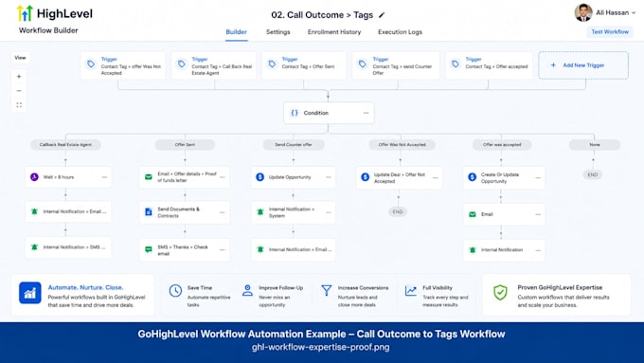Open the Settings tab
The image size is (644, 363).
(x=278, y=32)
